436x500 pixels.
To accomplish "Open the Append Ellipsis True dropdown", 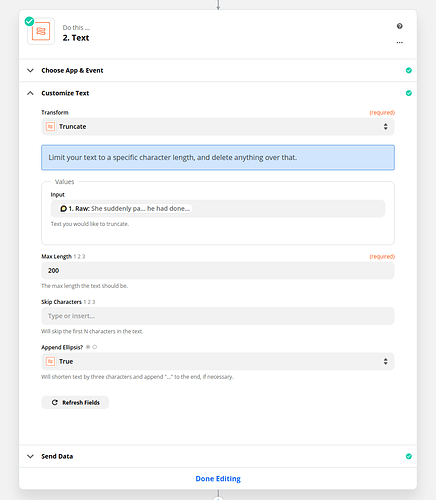I will tap(218, 361).
